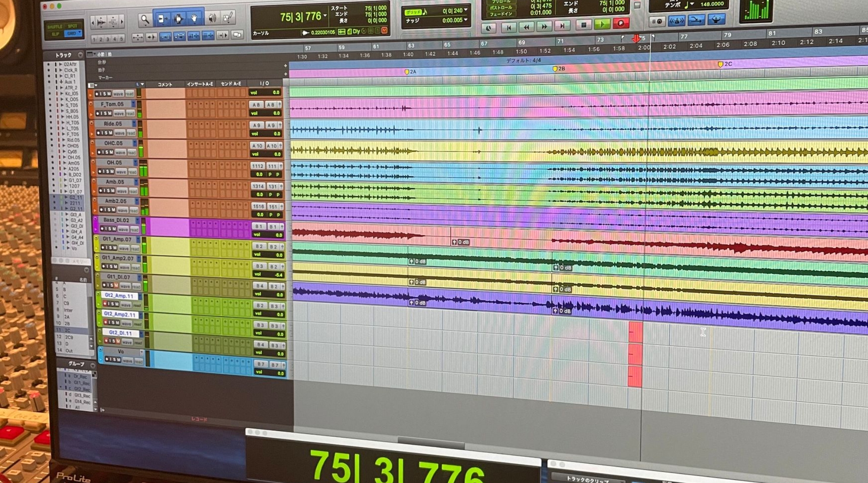The height and width of the screenshot is (483, 868).
Task: Select Gt2_Amp2.11 track name
Action: coord(120,315)
